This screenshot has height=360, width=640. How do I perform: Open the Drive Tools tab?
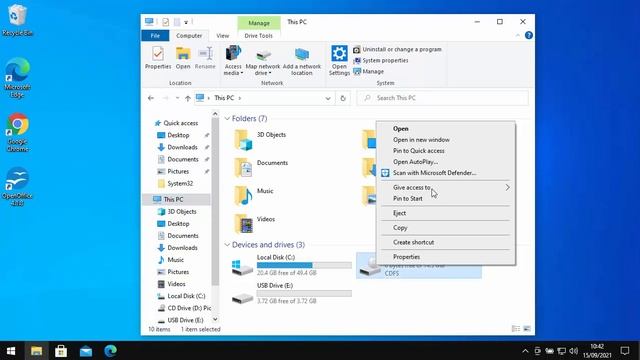[258, 36]
